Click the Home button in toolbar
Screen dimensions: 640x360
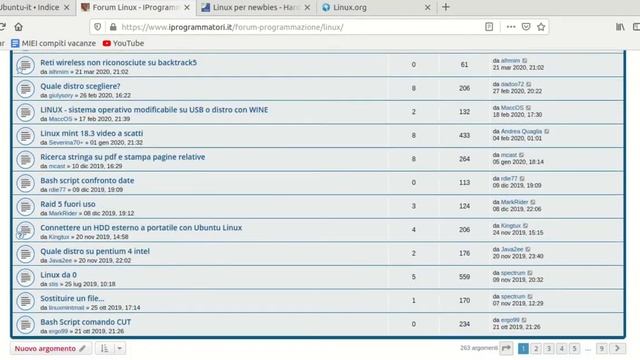18,27
